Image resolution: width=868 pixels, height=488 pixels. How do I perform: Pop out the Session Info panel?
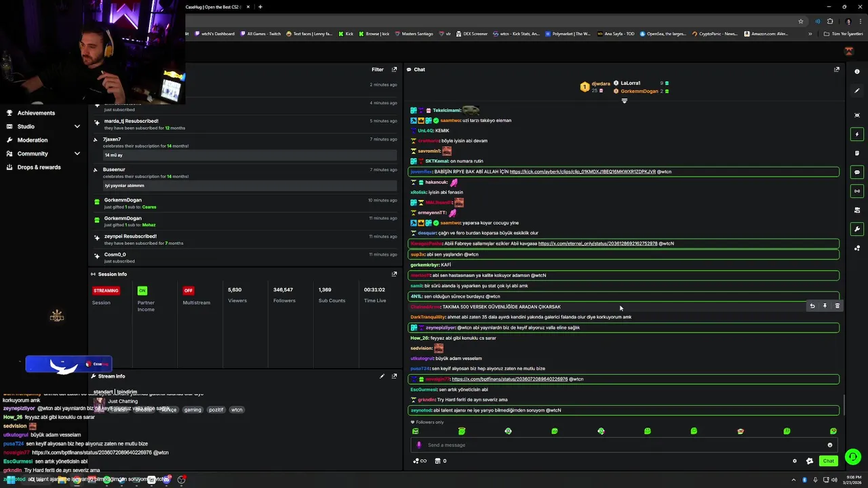click(394, 274)
